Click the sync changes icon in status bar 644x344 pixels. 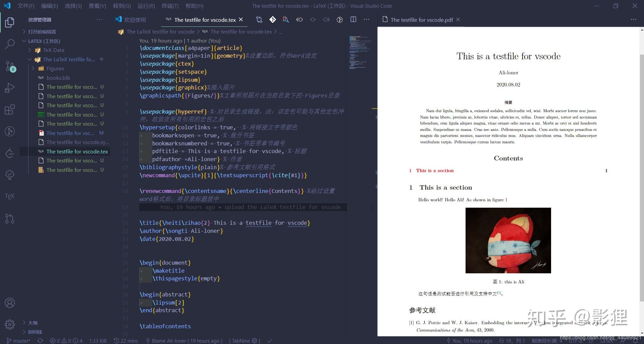[40, 341]
